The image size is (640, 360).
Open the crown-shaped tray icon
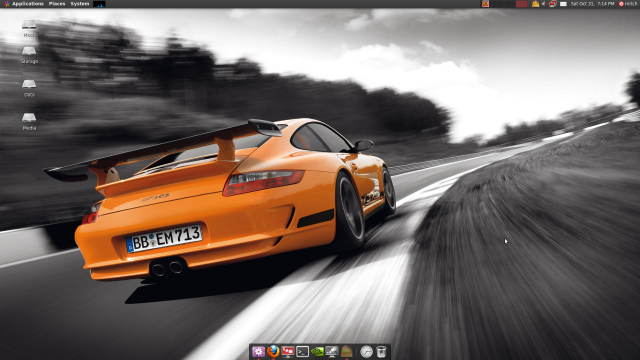535,4
